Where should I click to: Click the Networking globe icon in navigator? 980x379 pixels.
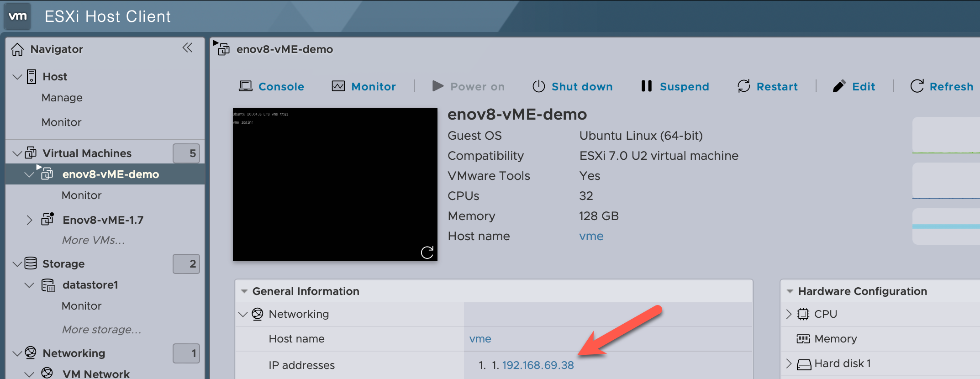[31, 353]
